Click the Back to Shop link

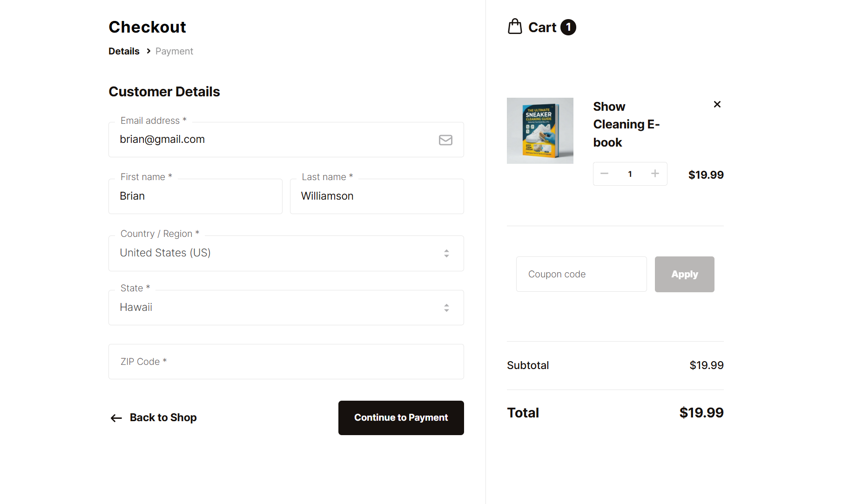pyautogui.click(x=163, y=417)
